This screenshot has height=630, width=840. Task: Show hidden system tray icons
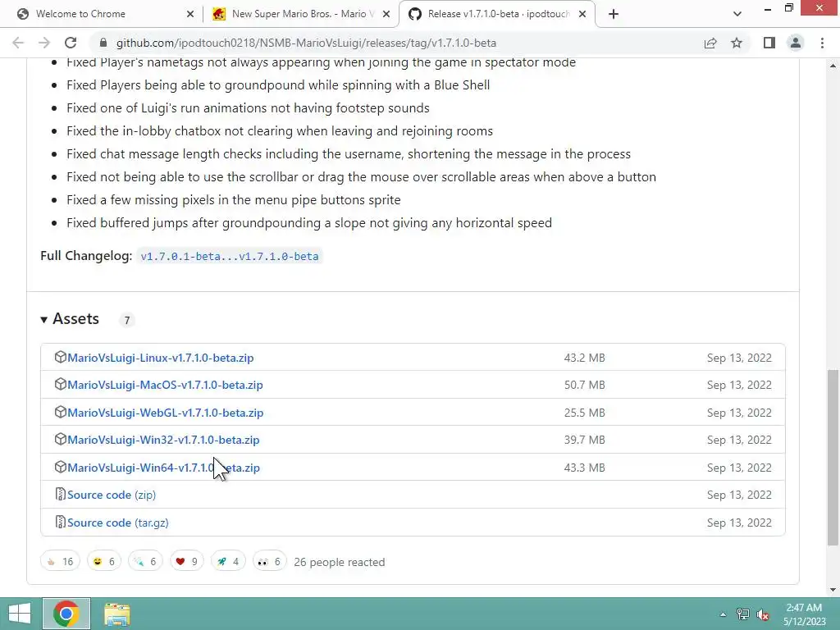(723, 614)
